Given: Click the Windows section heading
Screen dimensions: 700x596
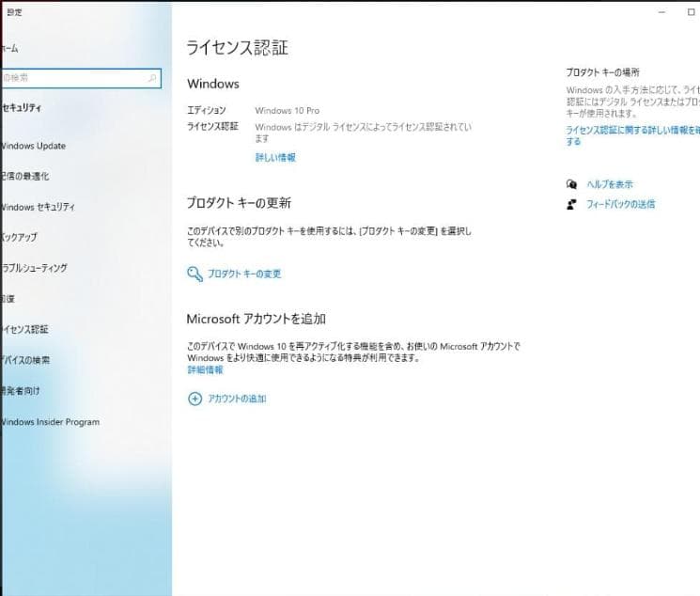Looking at the screenshot, I should coord(213,84).
